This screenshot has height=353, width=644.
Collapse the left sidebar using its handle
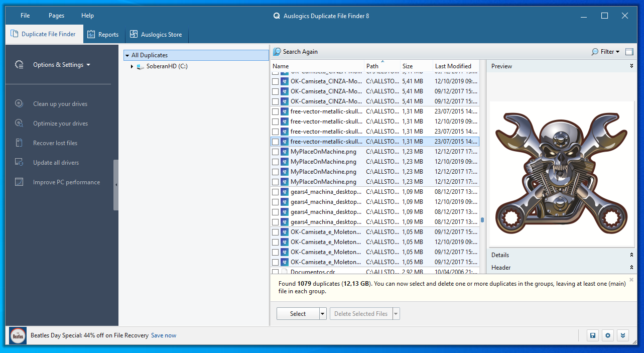pyautogui.click(x=116, y=185)
